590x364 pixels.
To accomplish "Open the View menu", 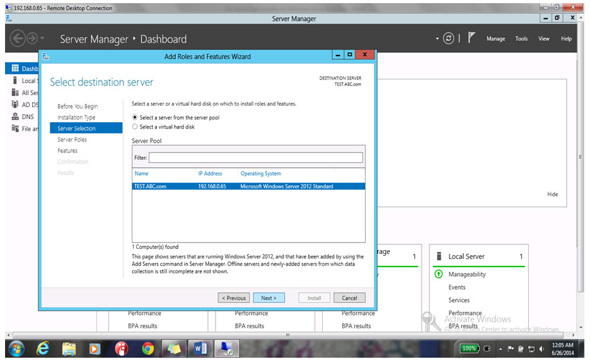I will 544,39.
